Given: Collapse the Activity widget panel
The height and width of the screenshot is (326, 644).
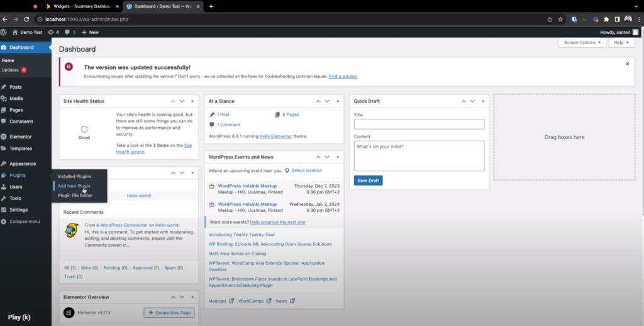Looking at the screenshot, I should click(192, 173).
